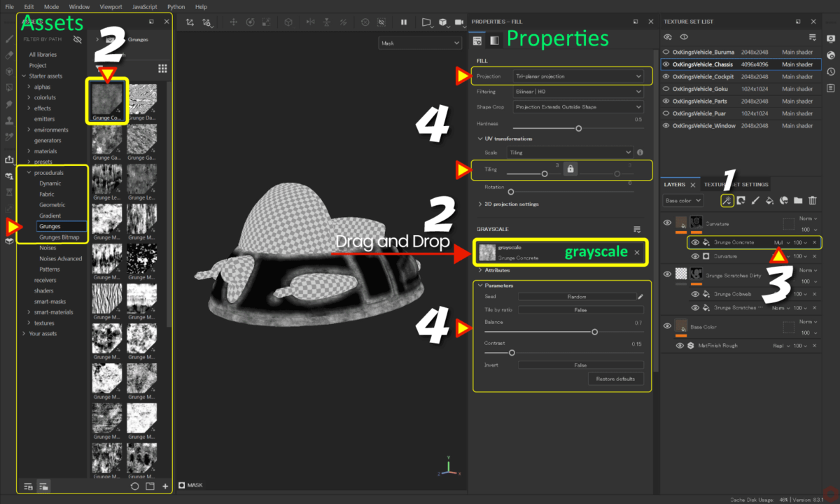The image size is (840, 504).
Task: Add a paint layer using the brush icon
Action: [755, 200]
